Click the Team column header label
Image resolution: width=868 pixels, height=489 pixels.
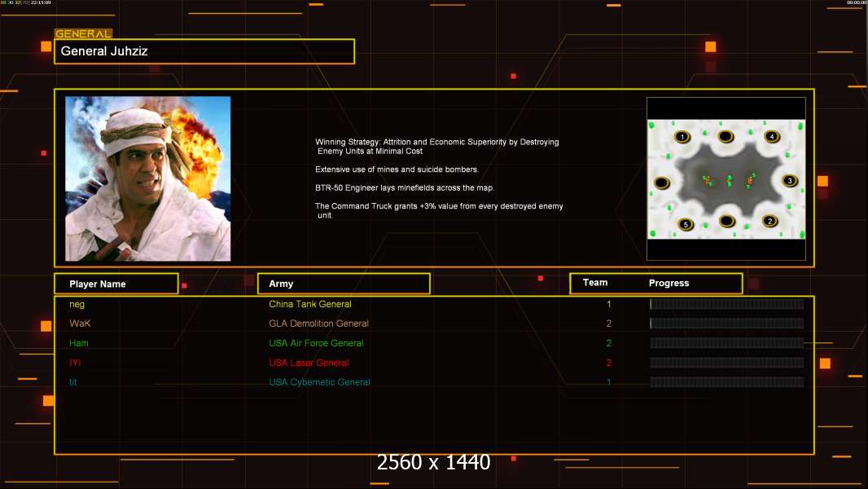[x=595, y=283]
